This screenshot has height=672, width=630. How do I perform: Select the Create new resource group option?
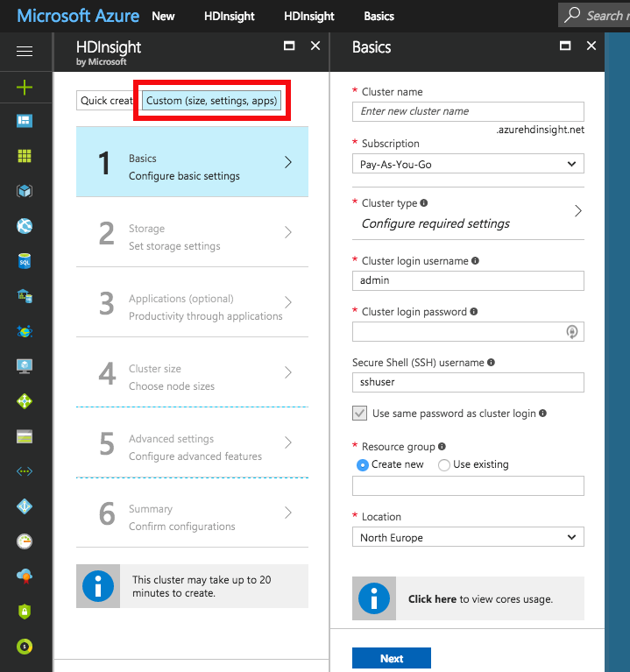363,465
